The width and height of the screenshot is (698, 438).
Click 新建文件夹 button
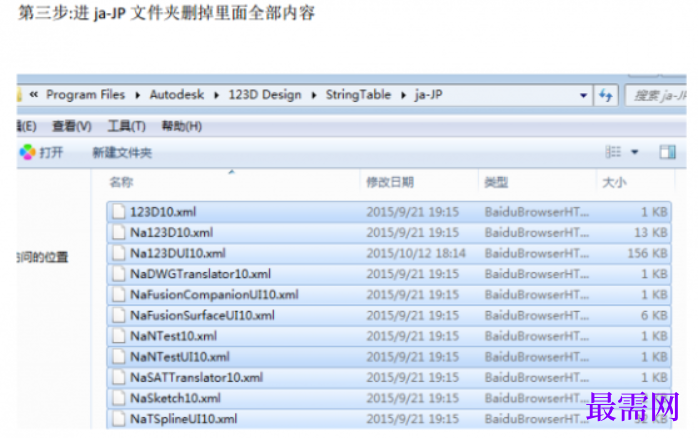[122, 153]
